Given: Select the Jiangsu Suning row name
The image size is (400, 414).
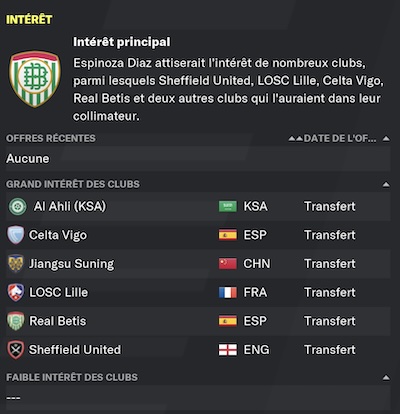Looking at the screenshot, I should coord(72,264).
